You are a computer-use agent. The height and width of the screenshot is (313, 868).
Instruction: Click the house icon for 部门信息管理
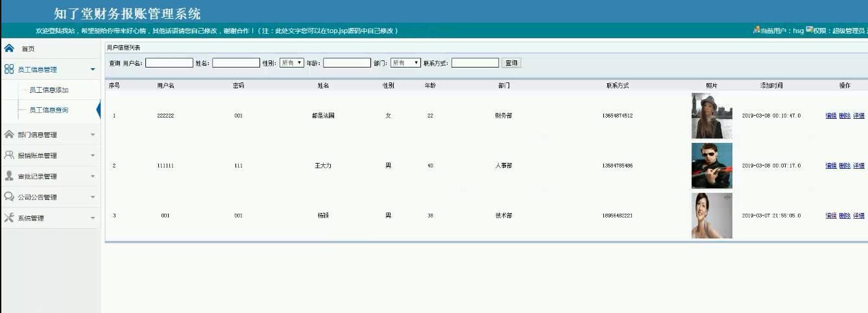[x=9, y=134]
